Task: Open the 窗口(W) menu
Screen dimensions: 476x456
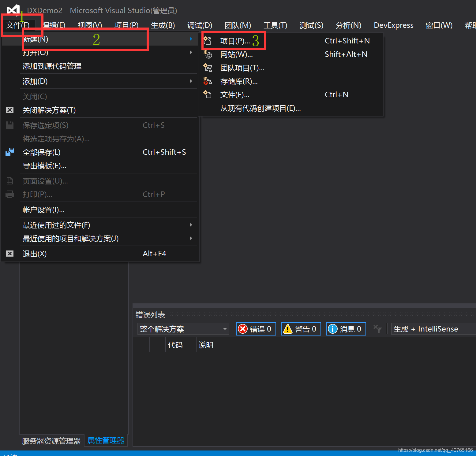Action: coord(439,25)
